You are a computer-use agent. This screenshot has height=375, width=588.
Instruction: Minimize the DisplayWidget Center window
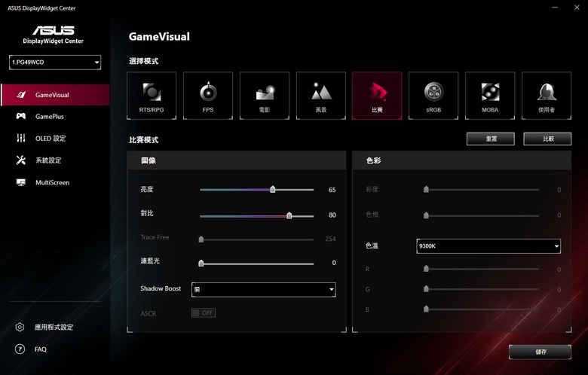555,8
